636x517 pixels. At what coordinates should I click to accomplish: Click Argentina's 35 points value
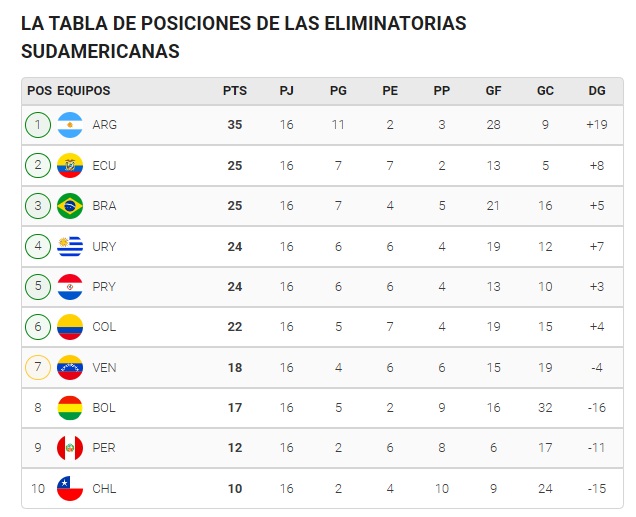pyautogui.click(x=235, y=125)
